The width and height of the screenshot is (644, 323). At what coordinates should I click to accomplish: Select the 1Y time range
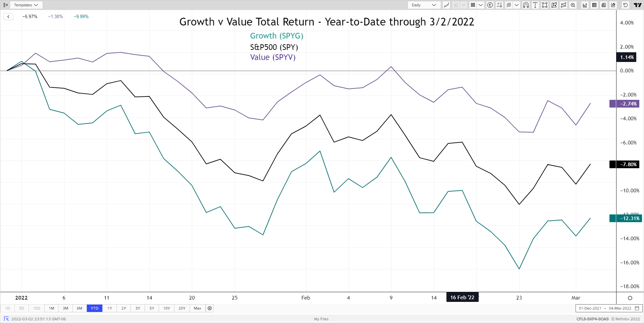pyautogui.click(x=110, y=308)
